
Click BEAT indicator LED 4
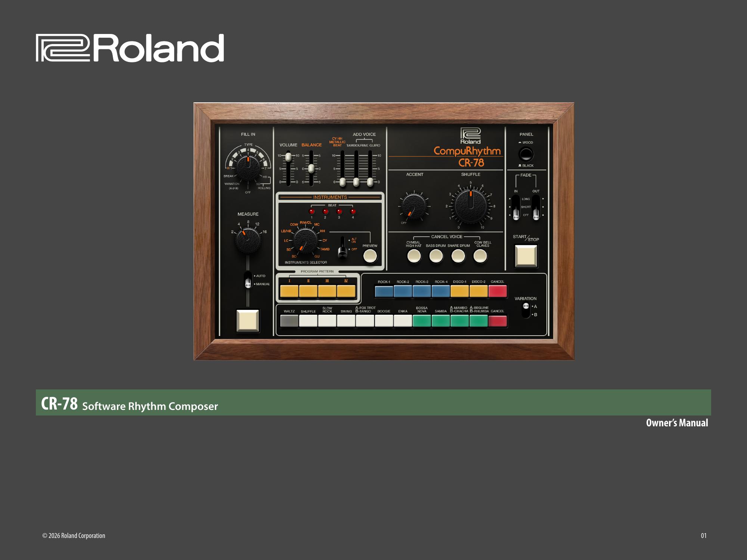353,211
